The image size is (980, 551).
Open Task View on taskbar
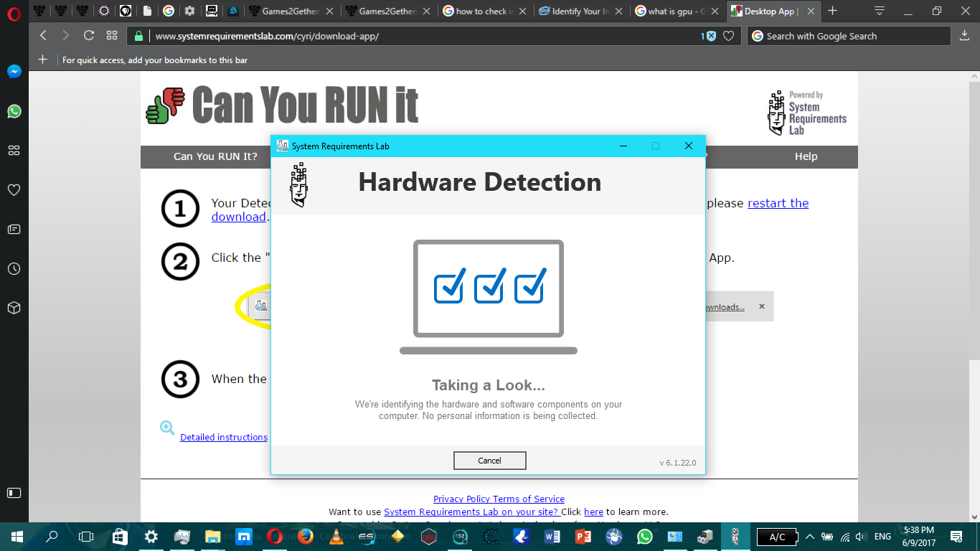(86, 536)
